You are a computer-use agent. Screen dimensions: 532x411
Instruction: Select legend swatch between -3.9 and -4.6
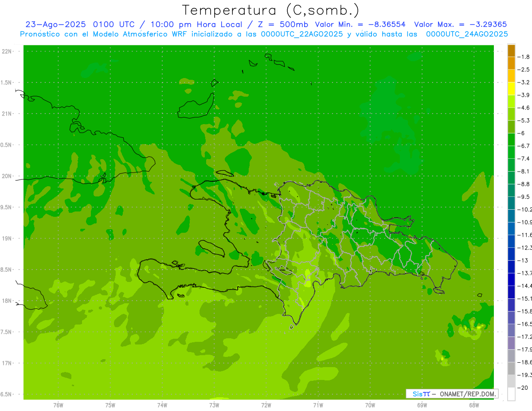(511, 101)
